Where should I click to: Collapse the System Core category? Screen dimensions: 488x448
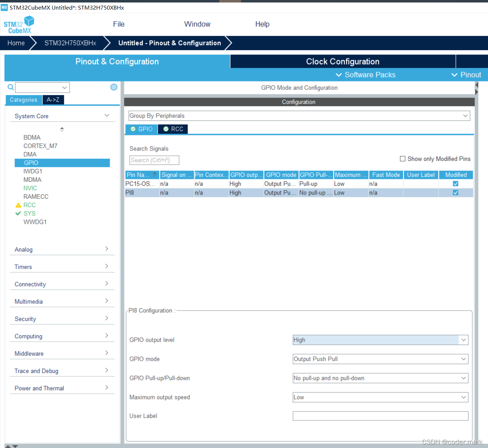click(62, 116)
